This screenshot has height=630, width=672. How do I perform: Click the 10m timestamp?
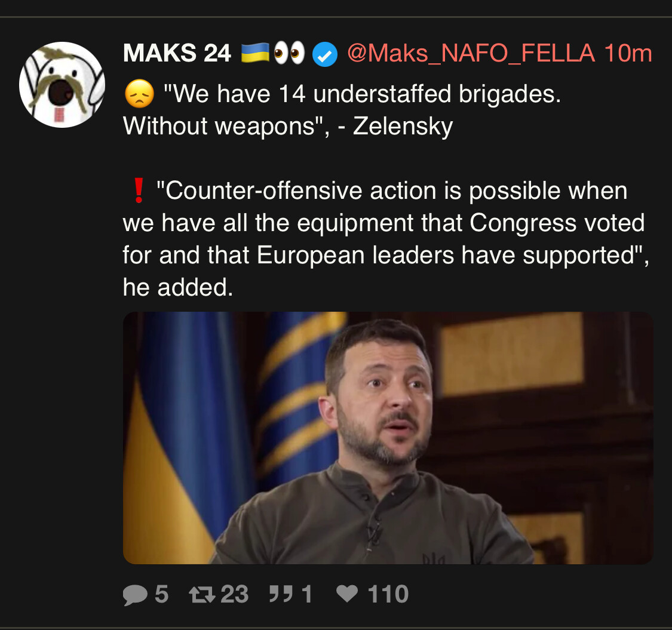628,53
